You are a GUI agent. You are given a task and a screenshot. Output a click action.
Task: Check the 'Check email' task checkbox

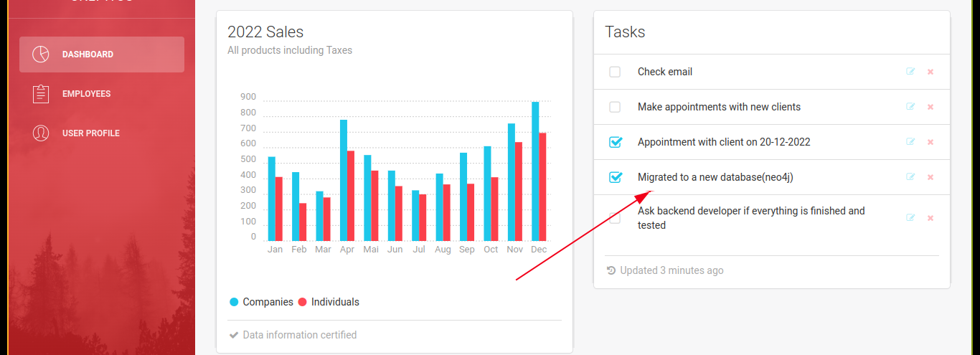click(x=615, y=72)
